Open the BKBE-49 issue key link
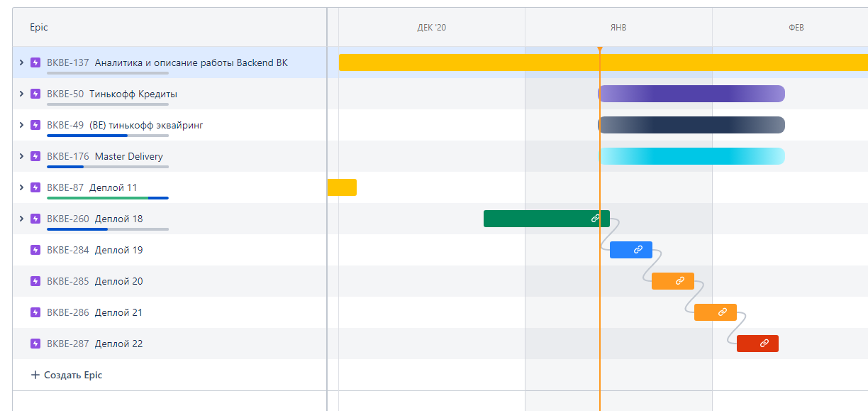The width and height of the screenshot is (868, 411). click(65, 125)
